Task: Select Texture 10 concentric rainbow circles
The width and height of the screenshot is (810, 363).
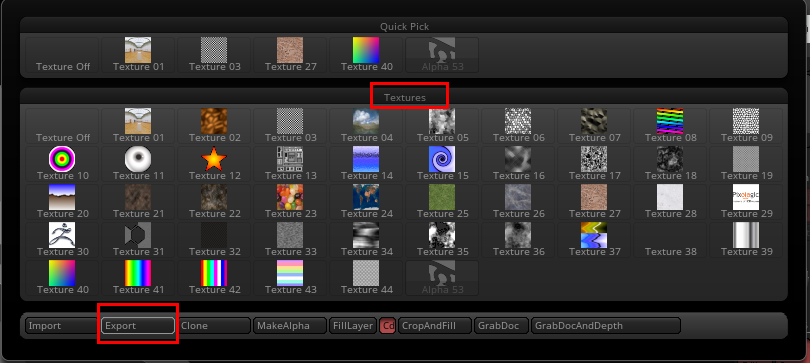Action: point(62,164)
